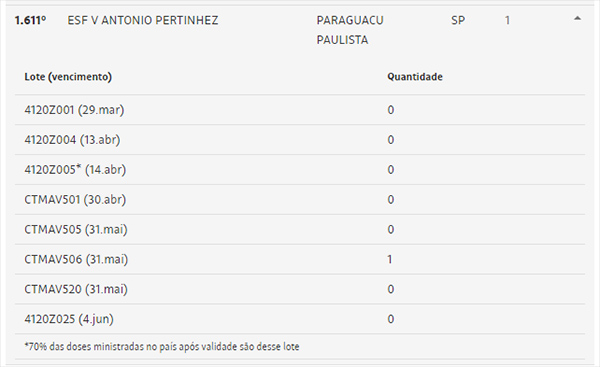
Task: Click the 70% das doses footnote text
Action: (x=162, y=347)
